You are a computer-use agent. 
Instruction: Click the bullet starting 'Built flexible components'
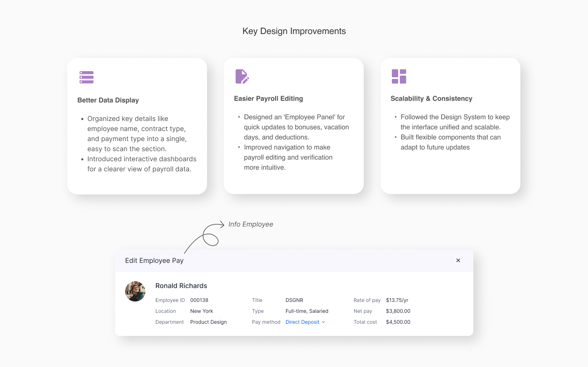click(451, 142)
